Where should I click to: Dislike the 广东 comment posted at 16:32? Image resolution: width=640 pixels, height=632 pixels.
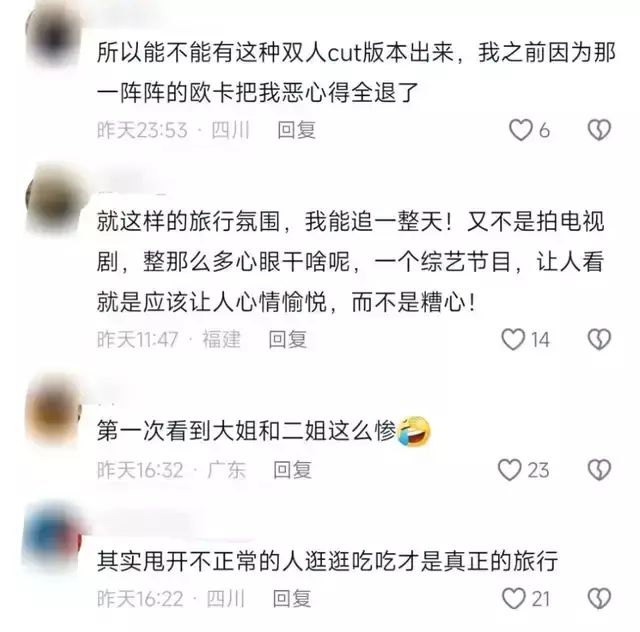[599, 470]
